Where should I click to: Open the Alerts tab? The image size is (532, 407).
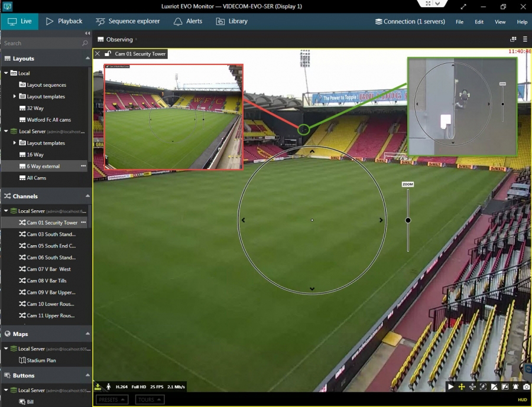click(188, 21)
